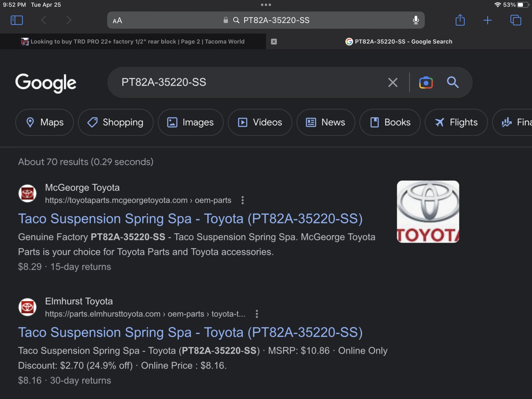Tap the 9:52 PM clock
Image resolution: width=532 pixels, height=399 pixels.
pos(14,5)
